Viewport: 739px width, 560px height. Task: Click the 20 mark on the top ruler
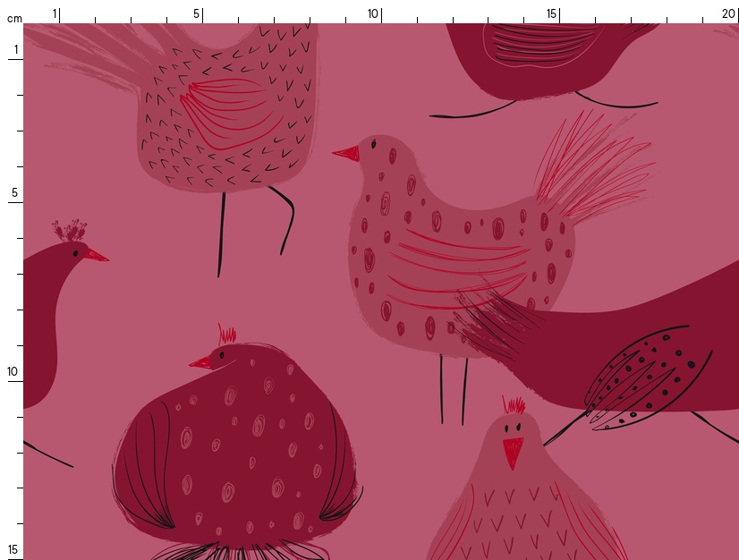pyautogui.click(x=728, y=13)
